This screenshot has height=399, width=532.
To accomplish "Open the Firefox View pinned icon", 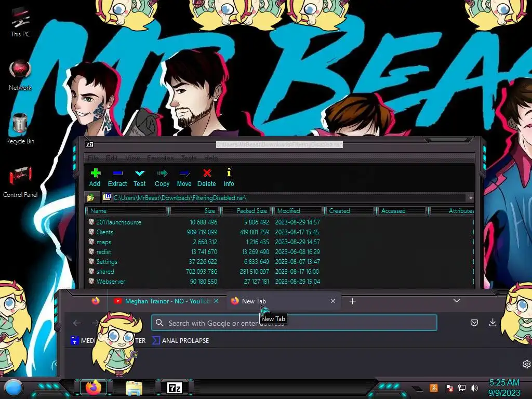I will point(96,301).
